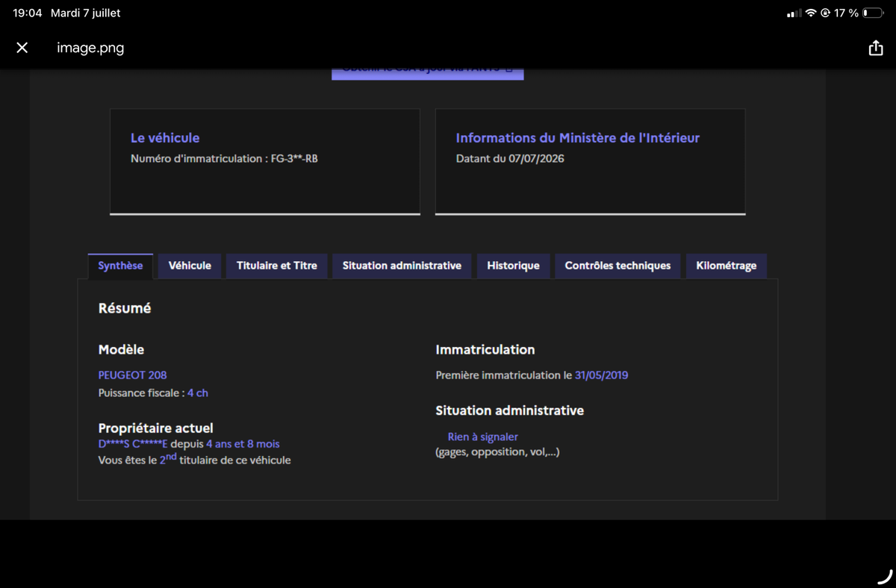Click the Le véhicule information card
The height and width of the screenshot is (588, 896).
click(x=265, y=162)
